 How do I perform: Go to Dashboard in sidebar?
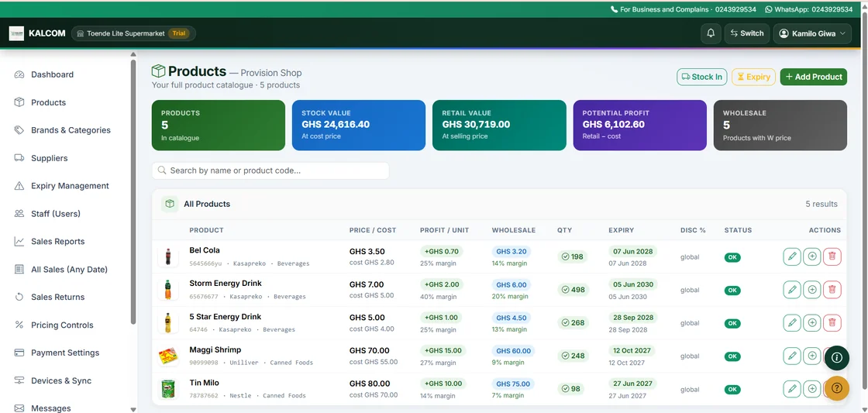pos(52,74)
